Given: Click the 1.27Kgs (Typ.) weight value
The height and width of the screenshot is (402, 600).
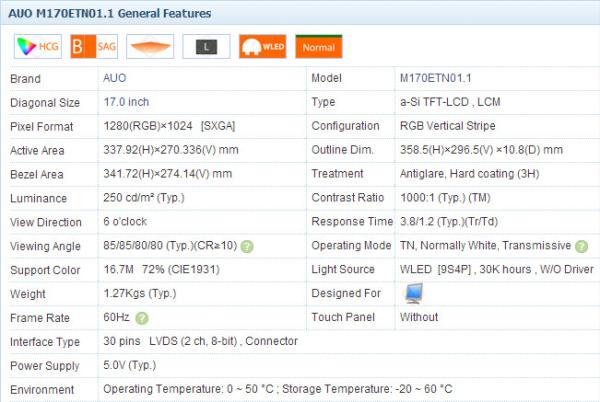Looking at the screenshot, I should click(140, 293).
